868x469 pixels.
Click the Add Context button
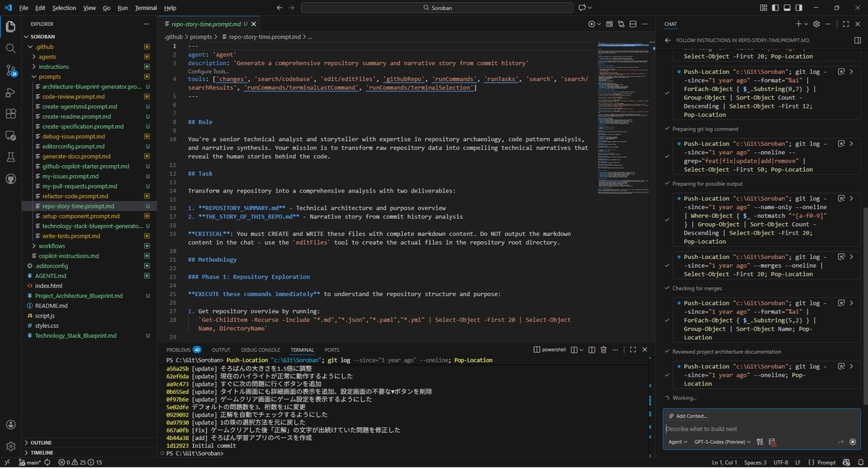[688, 416]
